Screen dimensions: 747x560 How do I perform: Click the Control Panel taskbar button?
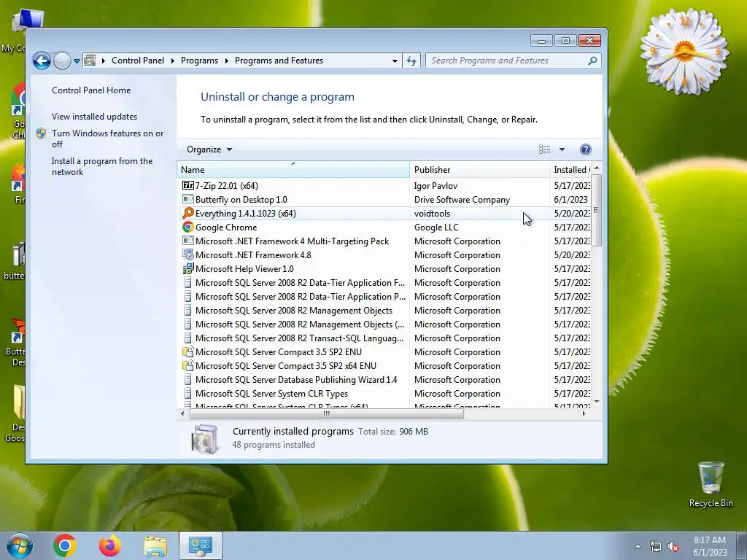point(201,545)
